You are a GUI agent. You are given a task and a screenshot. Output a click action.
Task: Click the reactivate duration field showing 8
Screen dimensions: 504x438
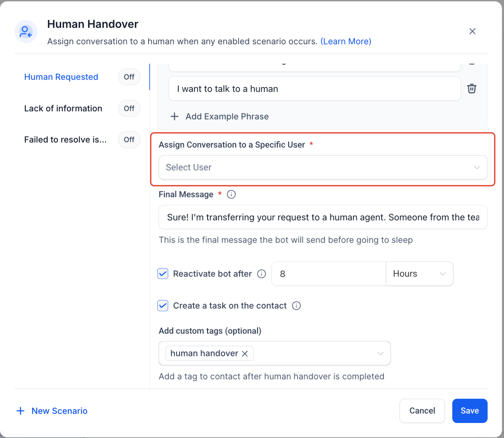pyautogui.click(x=329, y=274)
